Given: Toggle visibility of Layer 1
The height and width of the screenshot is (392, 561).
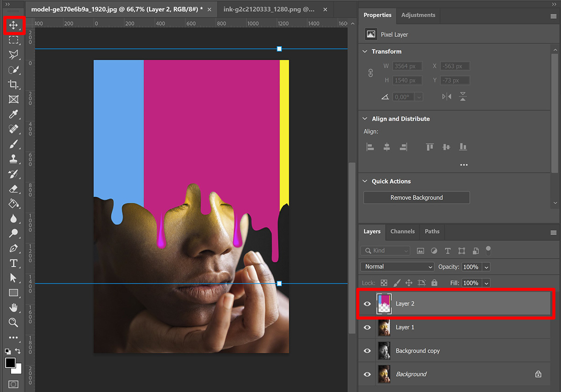Looking at the screenshot, I should coord(367,327).
